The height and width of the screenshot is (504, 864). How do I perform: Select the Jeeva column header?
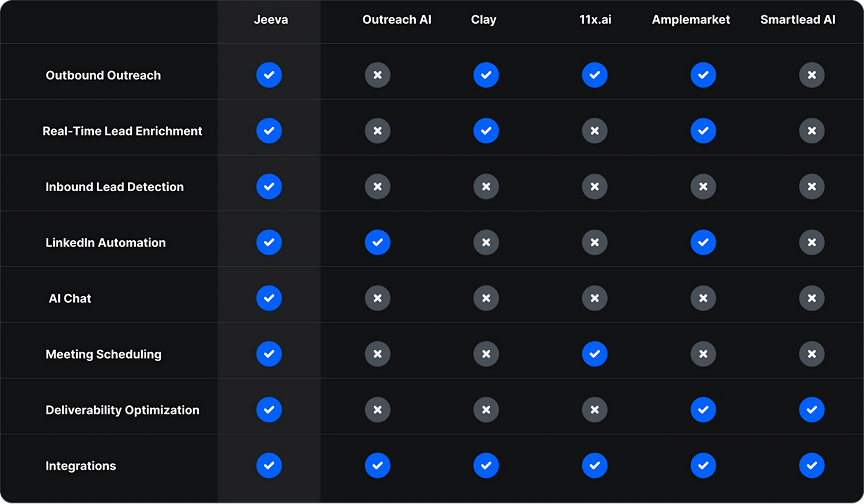coord(271,20)
